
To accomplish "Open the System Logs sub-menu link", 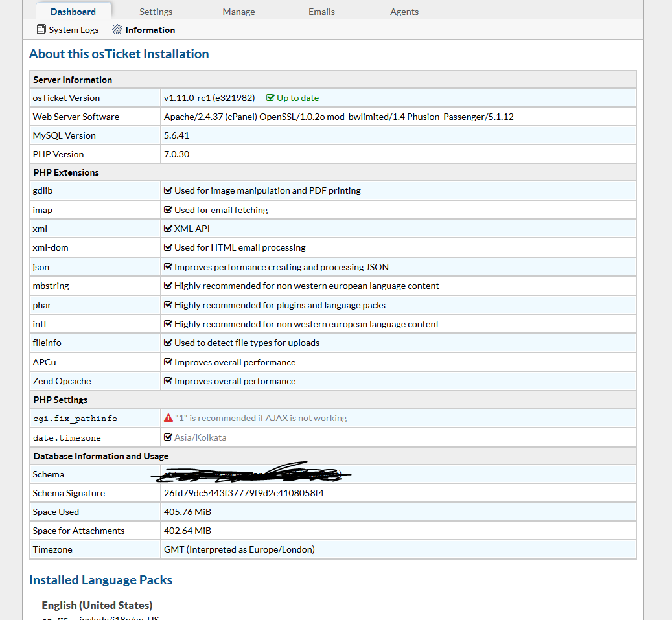I will click(x=74, y=30).
